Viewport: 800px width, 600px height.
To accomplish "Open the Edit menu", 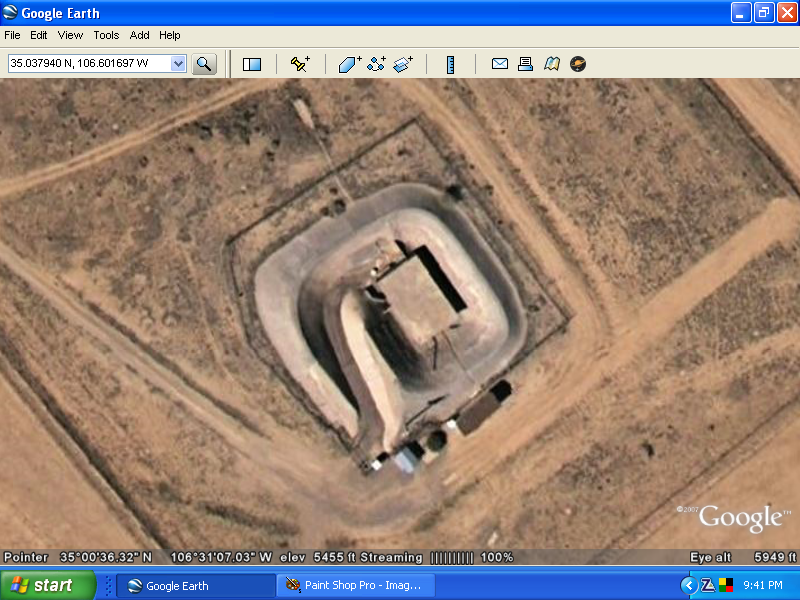I will [39, 35].
